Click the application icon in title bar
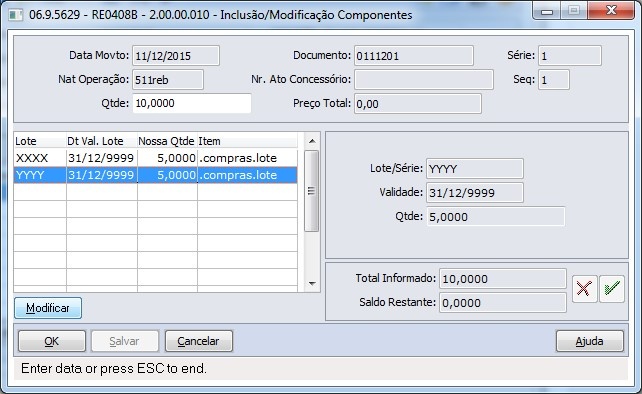This screenshot has height=394, width=642. pos(16,15)
